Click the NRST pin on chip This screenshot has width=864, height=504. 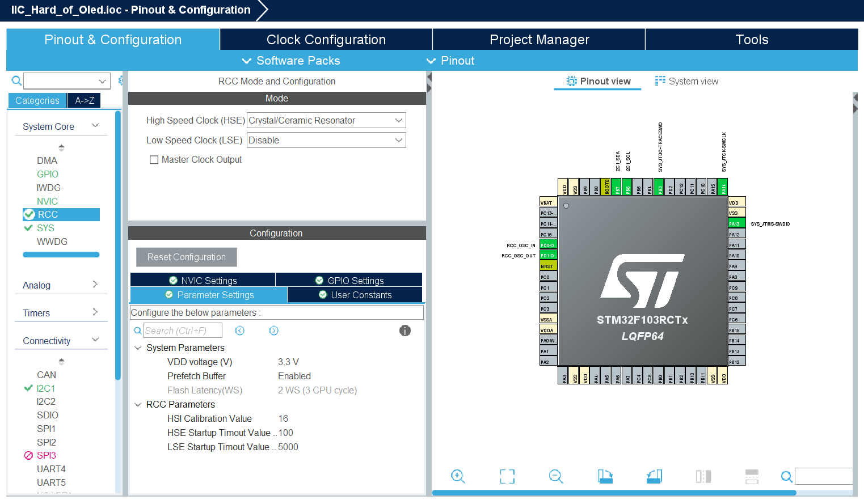(548, 266)
